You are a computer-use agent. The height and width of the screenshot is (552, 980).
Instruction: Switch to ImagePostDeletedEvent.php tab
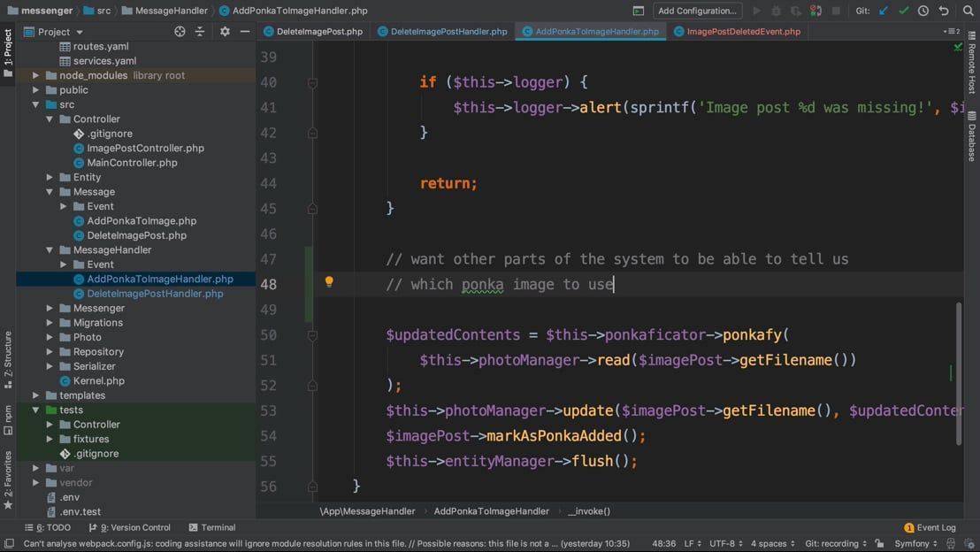tap(738, 31)
